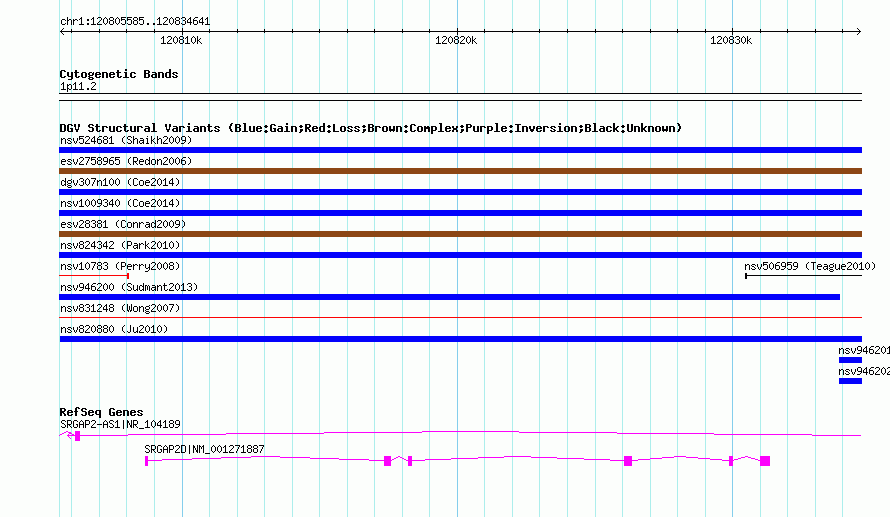
Task: Open variant label nsv946200 (Sudmant2013)
Action: click(x=129, y=287)
